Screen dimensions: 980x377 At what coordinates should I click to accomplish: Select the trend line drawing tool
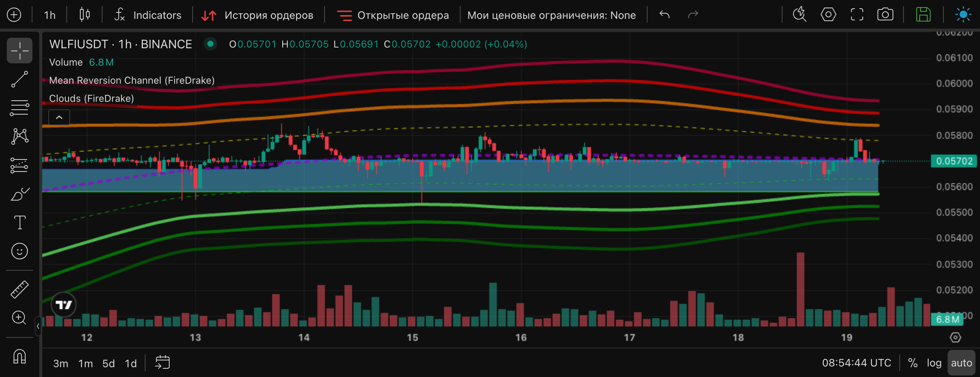19,79
